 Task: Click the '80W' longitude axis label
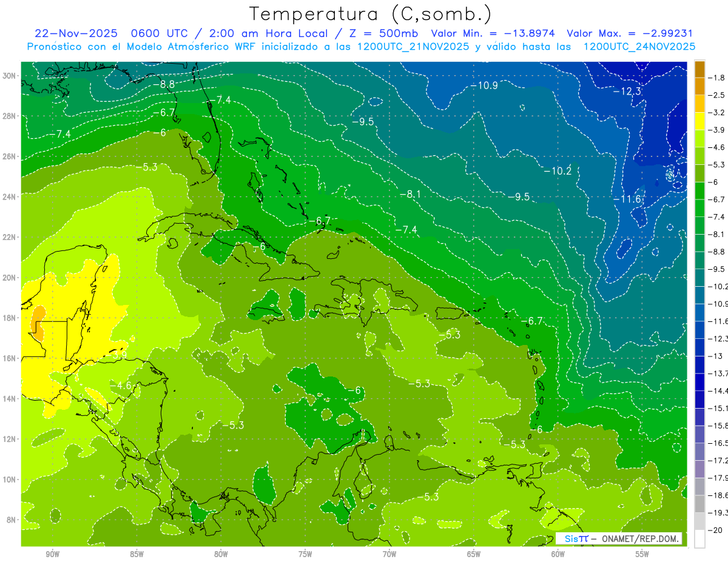coord(221,554)
